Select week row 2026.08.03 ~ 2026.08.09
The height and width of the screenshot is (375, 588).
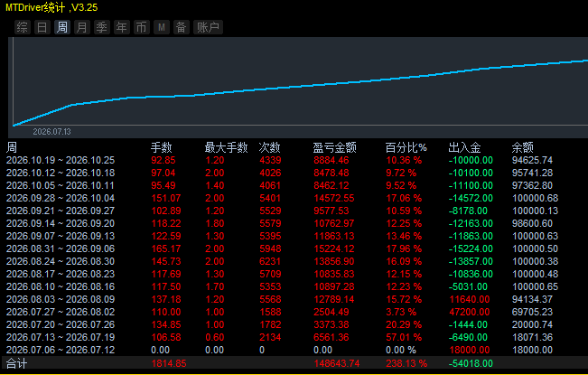pos(294,299)
